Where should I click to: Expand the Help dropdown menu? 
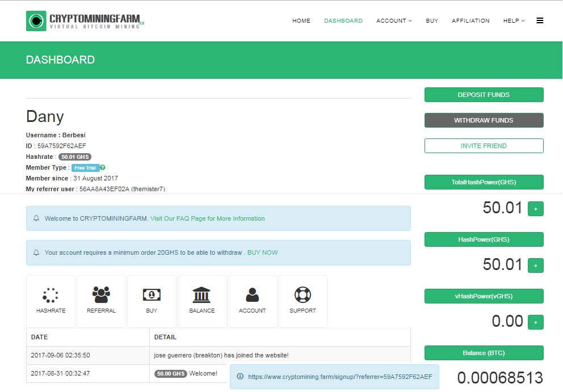pos(514,21)
